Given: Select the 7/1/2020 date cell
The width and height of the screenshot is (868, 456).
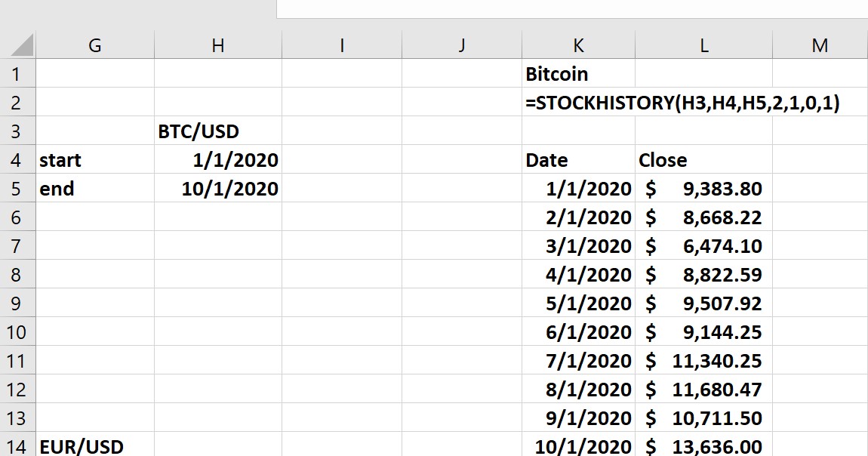Looking at the screenshot, I should coord(578,361).
